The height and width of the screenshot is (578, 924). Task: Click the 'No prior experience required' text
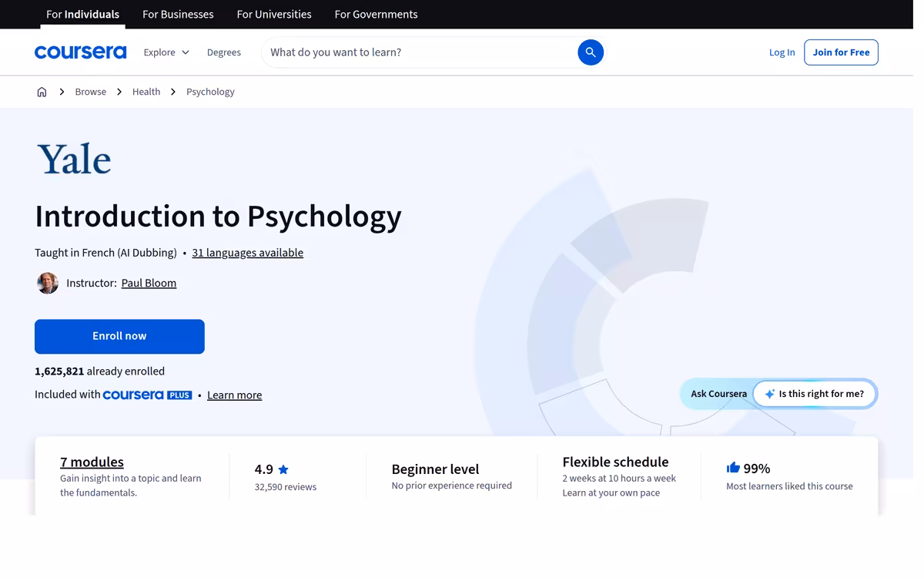click(x=451, y=486)
